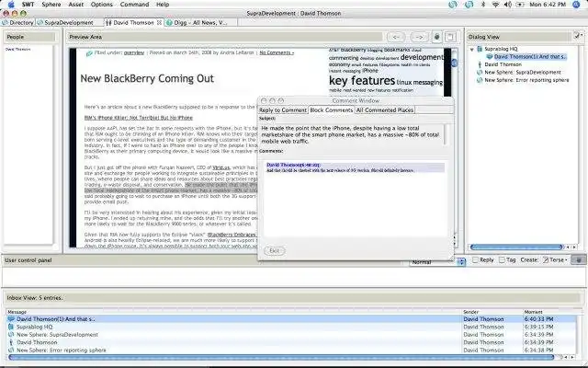This screenshot has height=368, width=588.
Task: Open the Sphere menu
Action: click(x=51, y=5)
